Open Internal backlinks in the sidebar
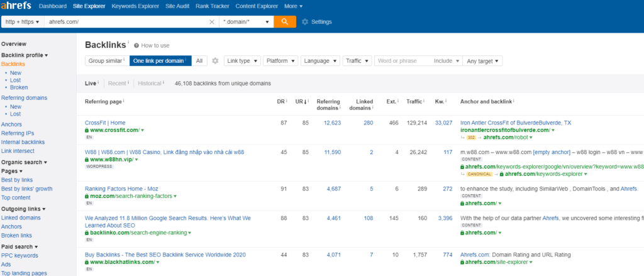The height and width of the screenshot is (276, 644). [23, 142]
